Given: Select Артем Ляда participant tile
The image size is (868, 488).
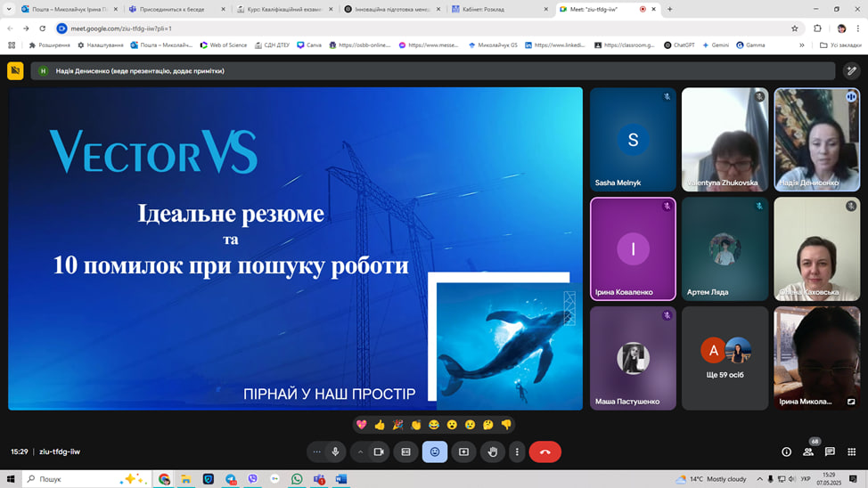Looking at the screenshot, I should (725, 249).
